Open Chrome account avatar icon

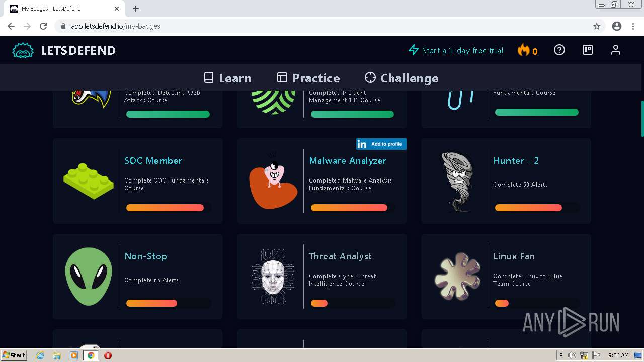point(617,26)
